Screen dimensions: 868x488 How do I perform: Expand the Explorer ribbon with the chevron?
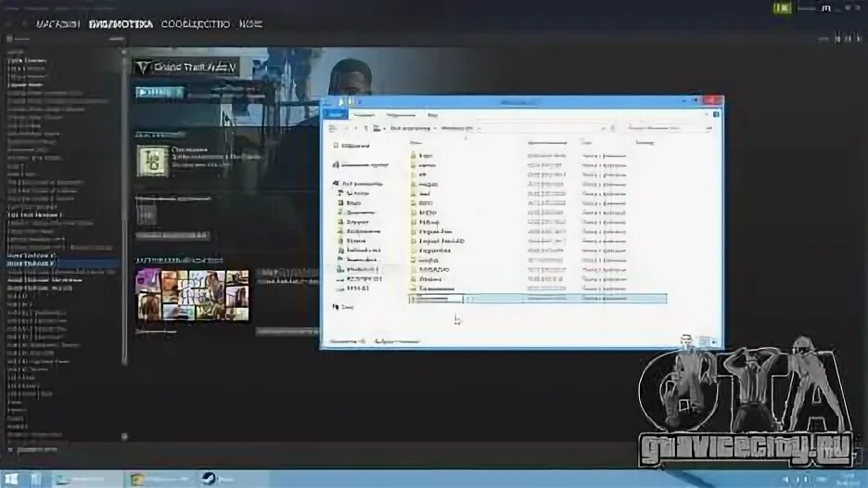point(707,114)
